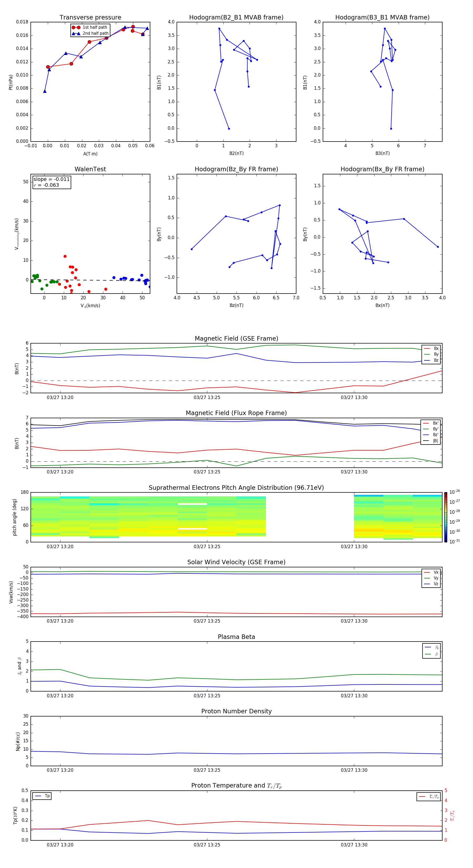This screenshot has width=473, height=868.
Task: Select the 'Hodogram(B3_B1 MVAB frame)' title
Action: click(x=382, y=18)
